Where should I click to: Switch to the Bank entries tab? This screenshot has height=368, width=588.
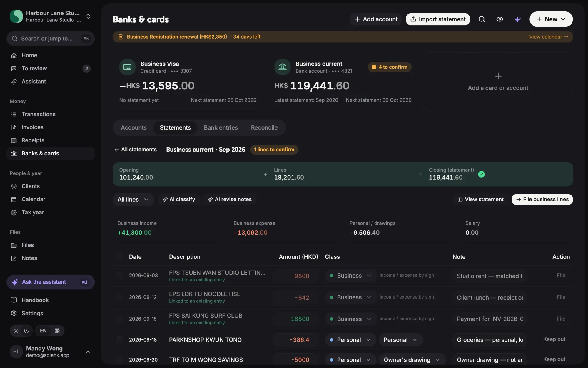[x=221, y=127]
